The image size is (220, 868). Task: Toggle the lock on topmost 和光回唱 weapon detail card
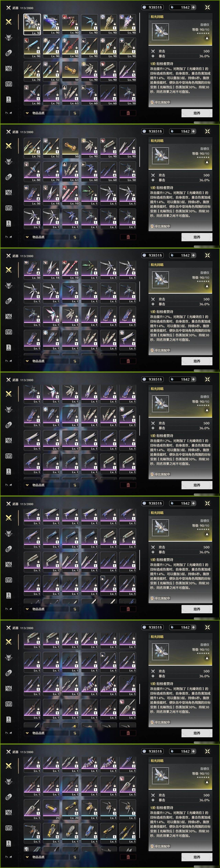207,38
